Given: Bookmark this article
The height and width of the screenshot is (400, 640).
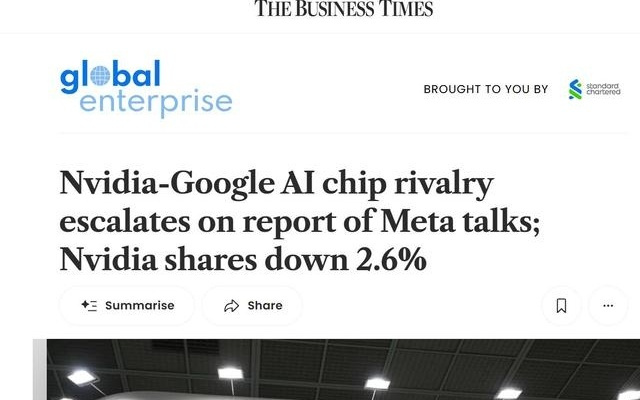Looking at the screenshot, I should click(561, 306).
